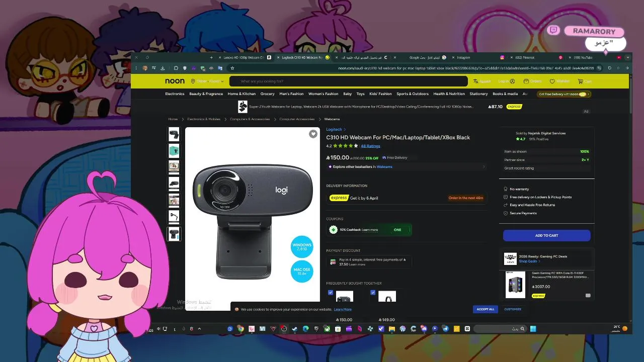Open Xbox app from the taskbar
Viewport: 644px width, 362px height.
click(x=327, y=329)
